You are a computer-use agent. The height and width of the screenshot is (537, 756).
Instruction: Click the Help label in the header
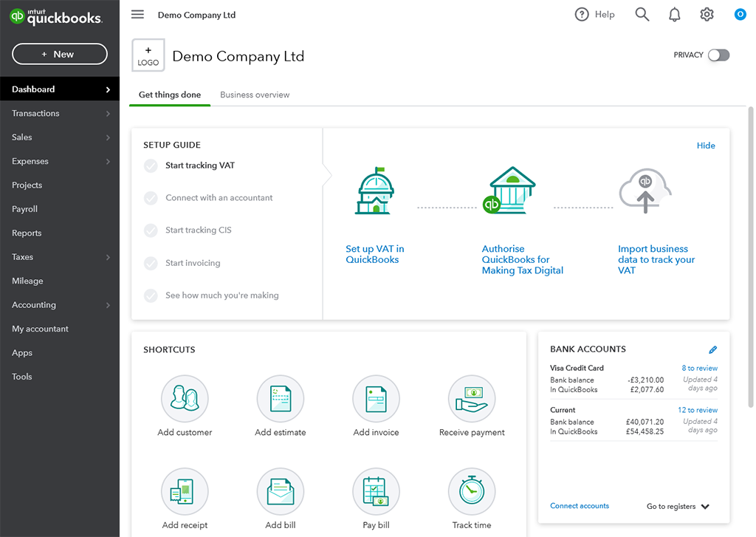(x=605, y=15)
